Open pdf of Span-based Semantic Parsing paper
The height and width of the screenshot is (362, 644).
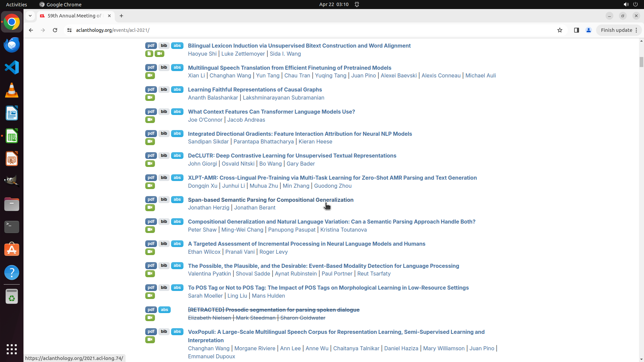tap(151, 200)
